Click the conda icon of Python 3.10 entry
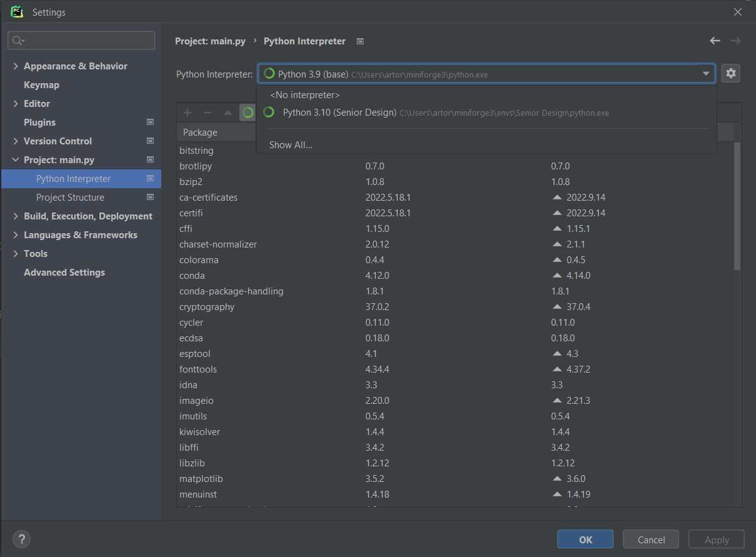Image resolution: width=756 pixels, height=557 pixels. pos(269,112)
